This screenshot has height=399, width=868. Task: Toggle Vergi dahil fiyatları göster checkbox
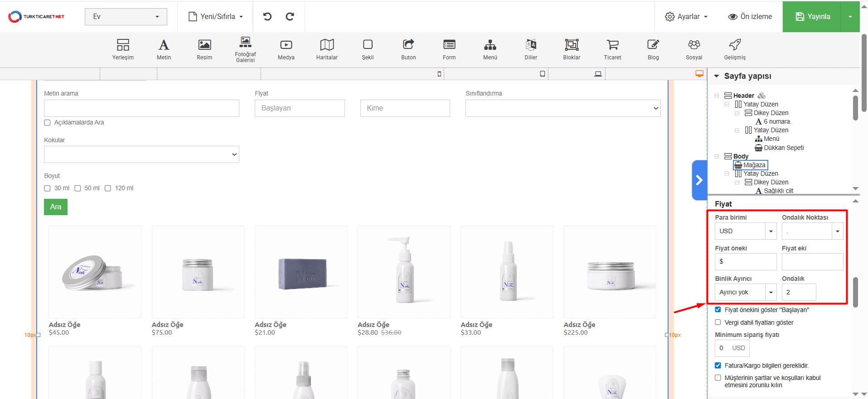[x=718, y=322]
